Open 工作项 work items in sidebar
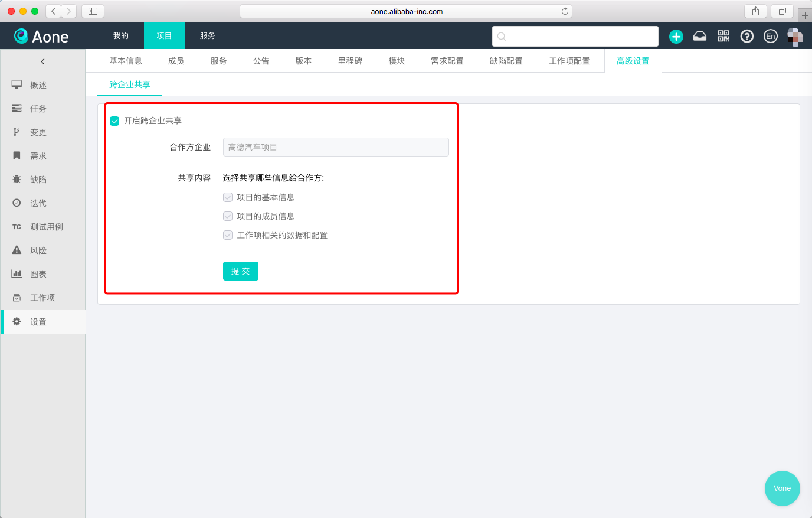This screenshot has height=518, width=812. click(43, 298)
